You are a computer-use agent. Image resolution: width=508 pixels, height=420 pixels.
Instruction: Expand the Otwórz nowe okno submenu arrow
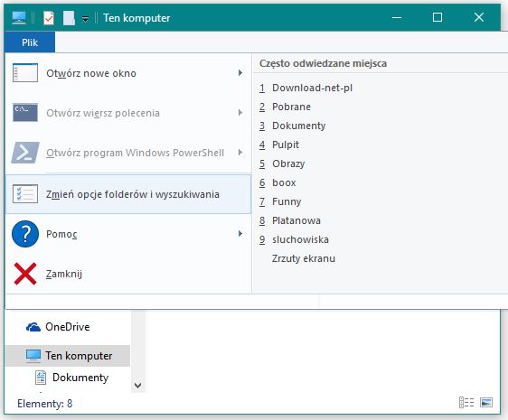tap(240, 73)
